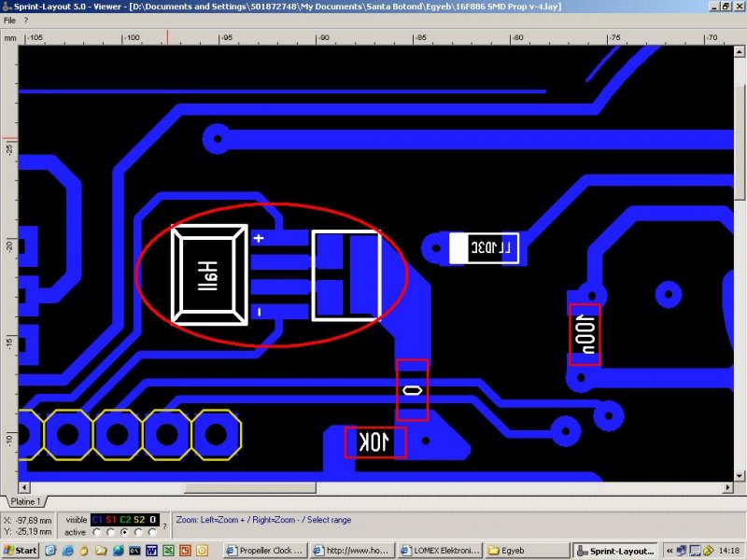Open the folder quick launch icon

pos(101,551)
